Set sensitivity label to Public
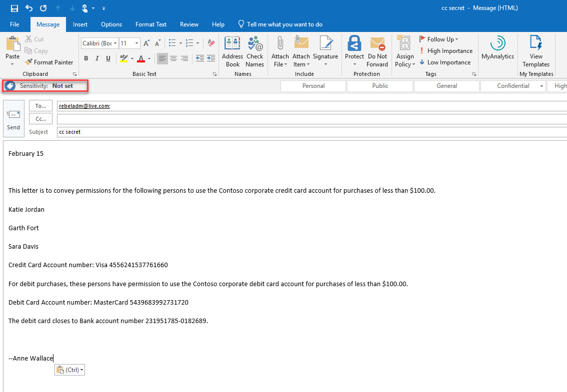Image resolution: width=567 pixels, height=392 pixels. (380, 86)
